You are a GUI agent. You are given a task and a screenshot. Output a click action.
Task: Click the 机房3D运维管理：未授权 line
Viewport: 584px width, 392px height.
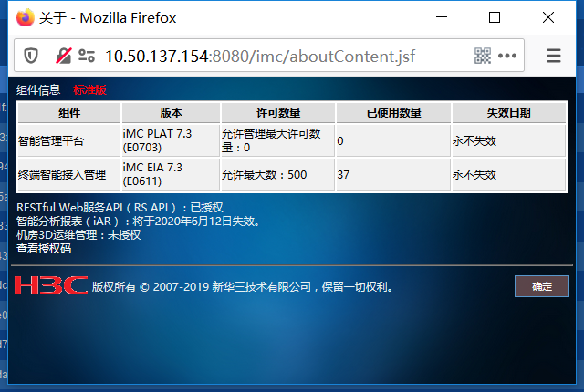[x=78, y=234]
